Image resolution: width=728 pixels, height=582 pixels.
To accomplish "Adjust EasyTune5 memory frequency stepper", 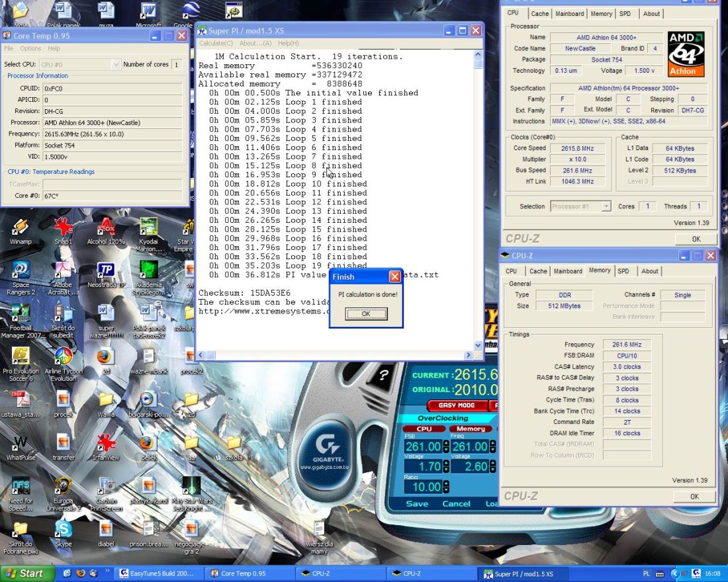I will 492,446.
